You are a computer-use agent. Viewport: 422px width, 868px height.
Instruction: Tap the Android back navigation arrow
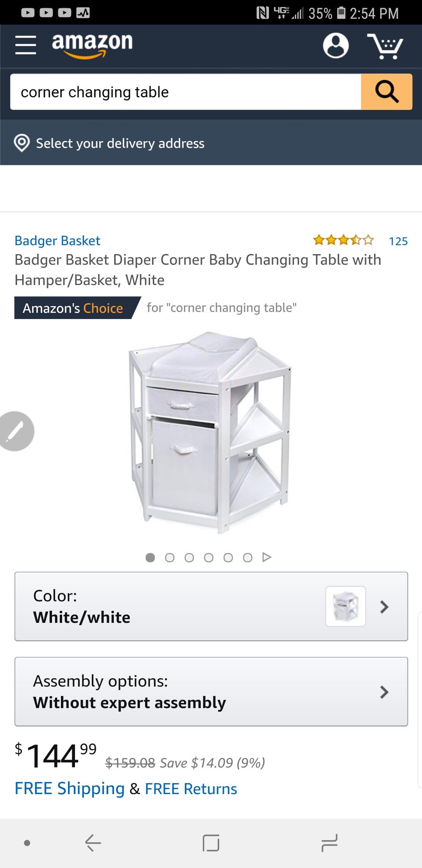click(x=93, y=843)
